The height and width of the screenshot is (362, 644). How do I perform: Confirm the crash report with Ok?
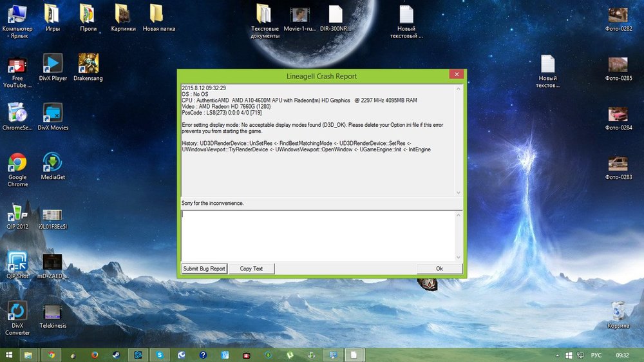(439, 269)
